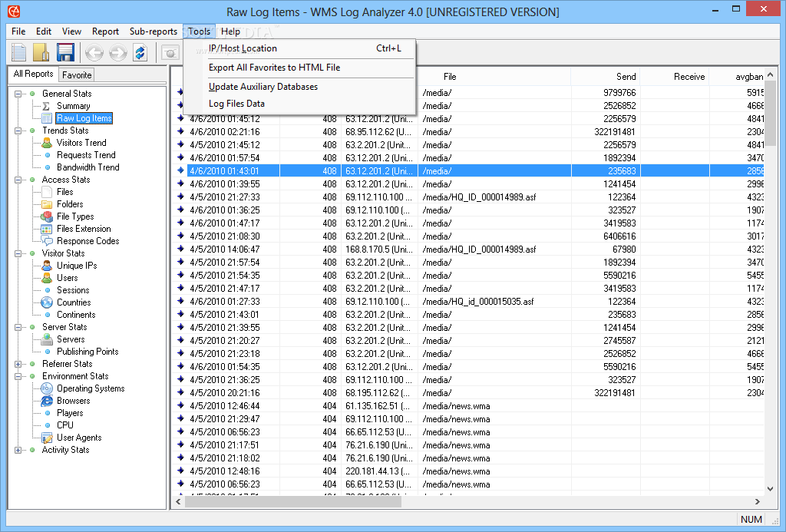Click the colored shapes icon by File Types
Viewport: 786px width, 532px height.
(47, 216)
